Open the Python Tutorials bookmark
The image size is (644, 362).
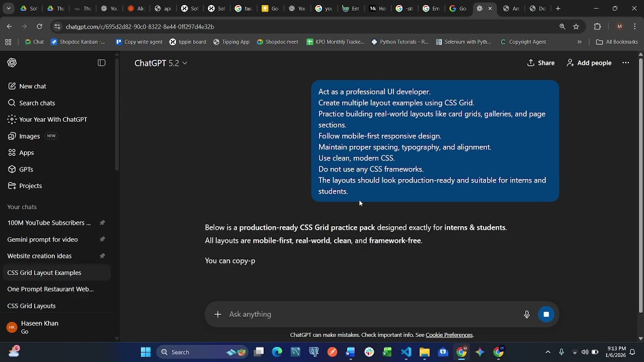pos(400,42)
